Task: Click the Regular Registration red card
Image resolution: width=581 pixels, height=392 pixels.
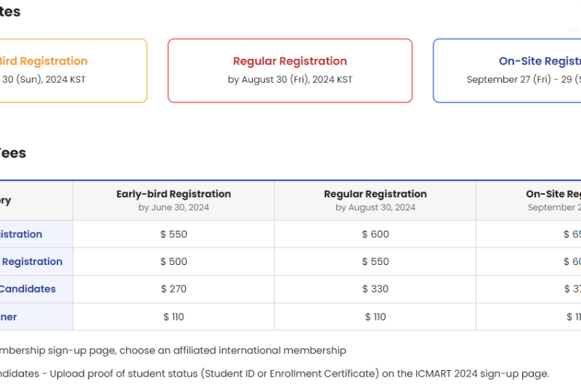Action: coord(290,70)
